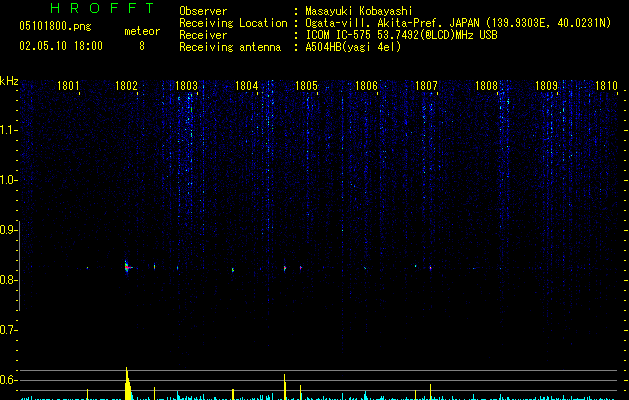629x400 pixels.
Task: Click the 1807 time marker
Action: pos(426,86)
